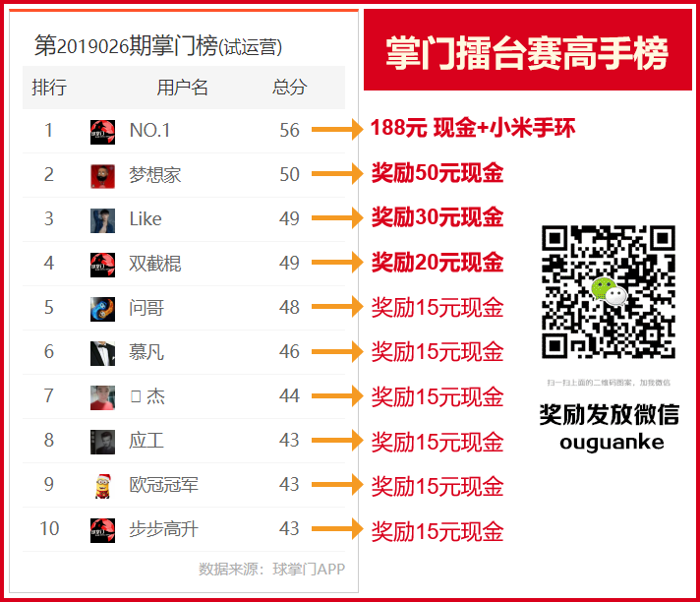Click the NO.1 user avatar icon
Viewport: 700px width, 602px height.
click(x=102, y=132)
